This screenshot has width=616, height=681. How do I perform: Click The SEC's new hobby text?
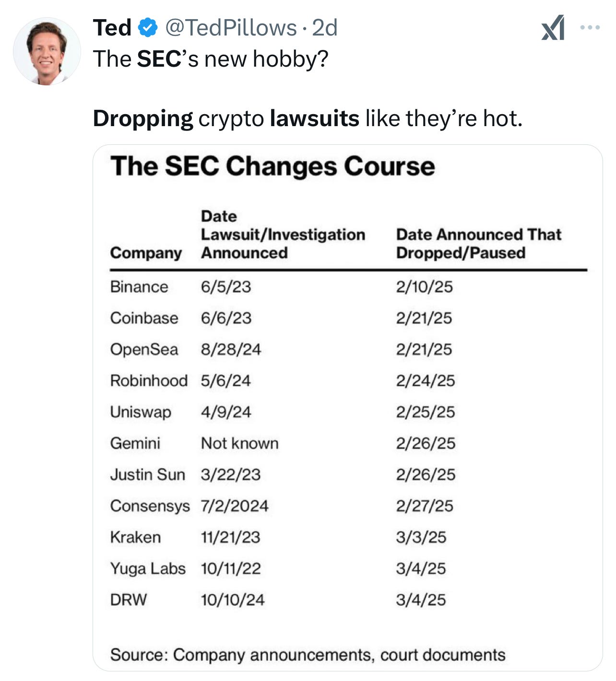click(211, 59)
